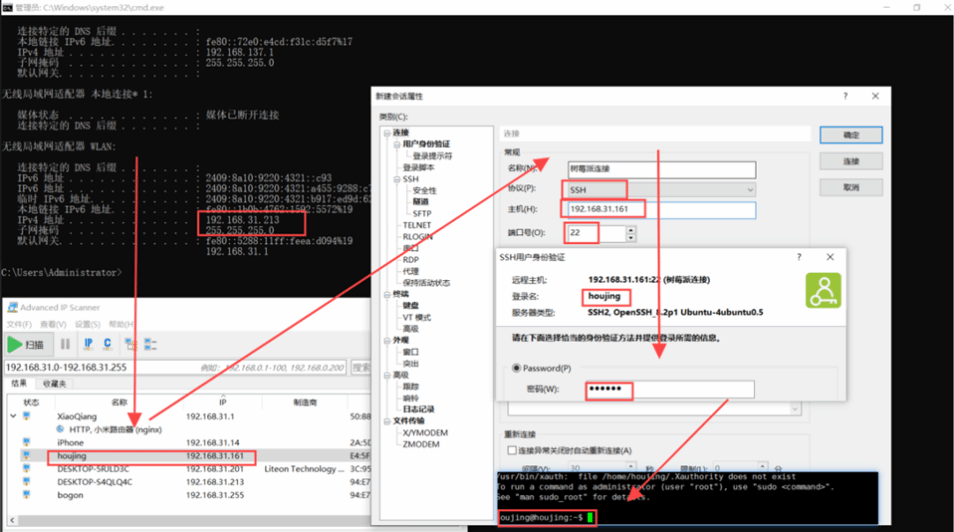The width and height of the screenshot is (954, 532).
Task: Open the 文件(F) menu in IP Scanner
Action: click(x=19, y=325)
